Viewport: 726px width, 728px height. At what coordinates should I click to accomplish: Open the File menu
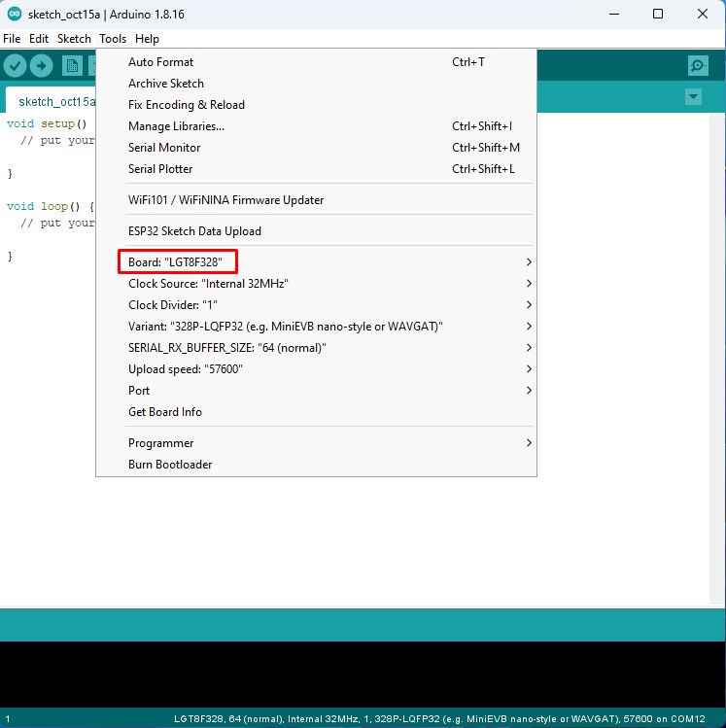coord(12,39)
